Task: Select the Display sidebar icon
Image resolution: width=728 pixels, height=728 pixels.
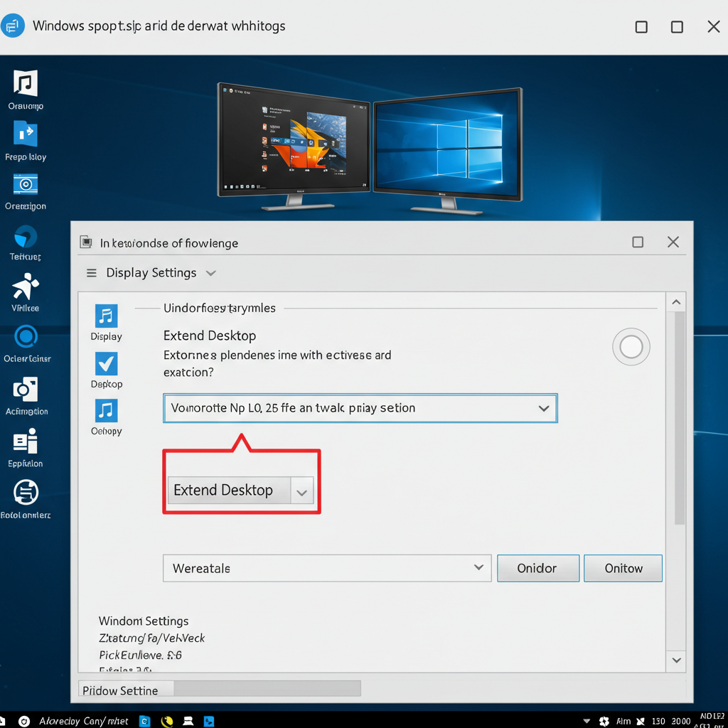Action: point(107,316)
